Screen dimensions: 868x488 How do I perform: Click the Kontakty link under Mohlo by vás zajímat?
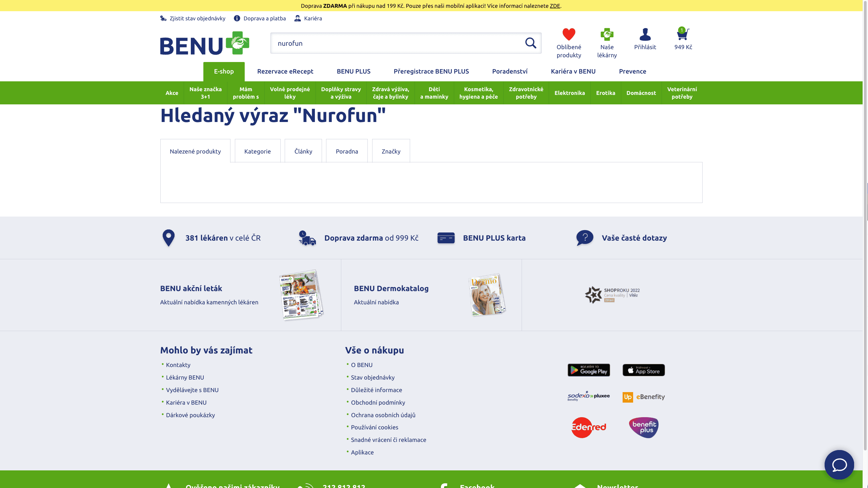[x=178, y=365]
